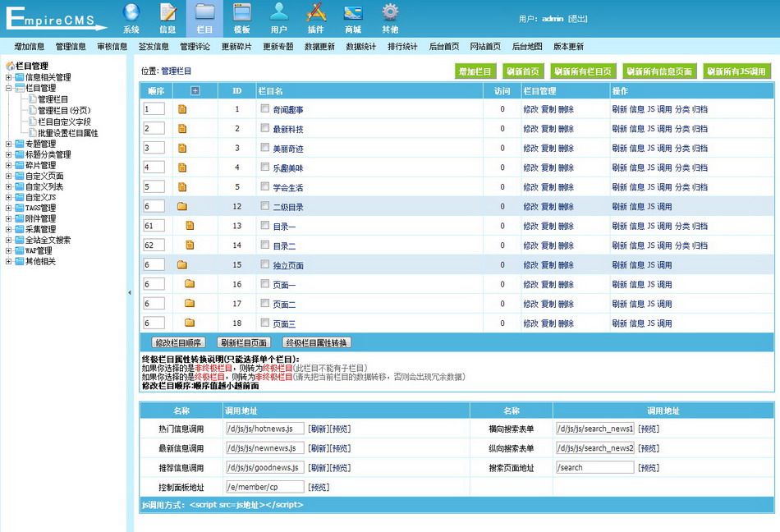Expand the 信息相关管理 tree node
This screenshot has width=780, height=532.
[x=8, y=77]
